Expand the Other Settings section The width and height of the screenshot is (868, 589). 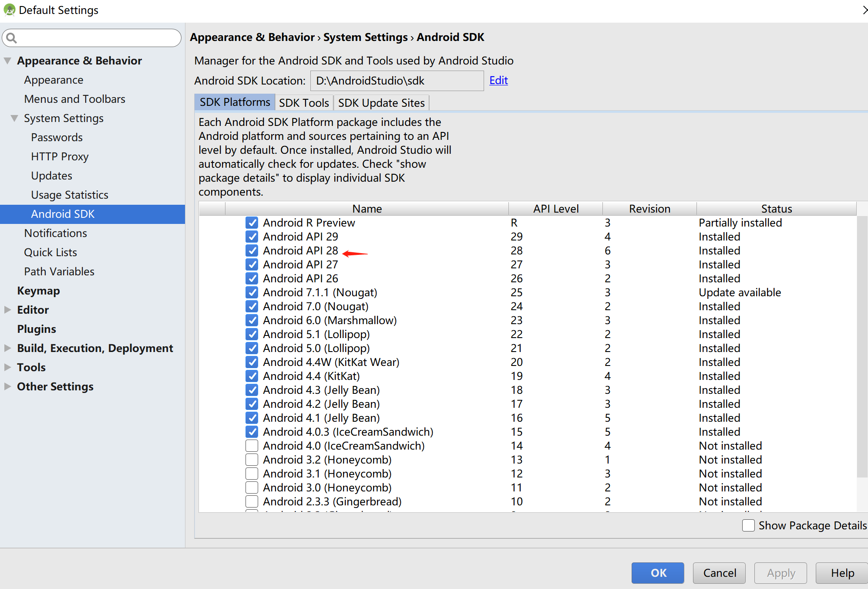(7, 386)
